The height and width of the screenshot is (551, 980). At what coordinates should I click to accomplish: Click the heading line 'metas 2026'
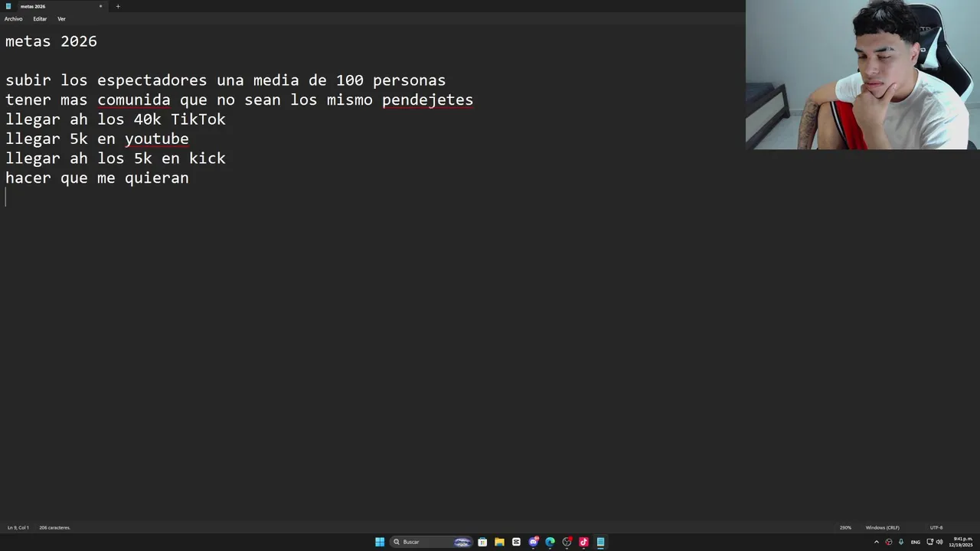click(x=51, y=41)
